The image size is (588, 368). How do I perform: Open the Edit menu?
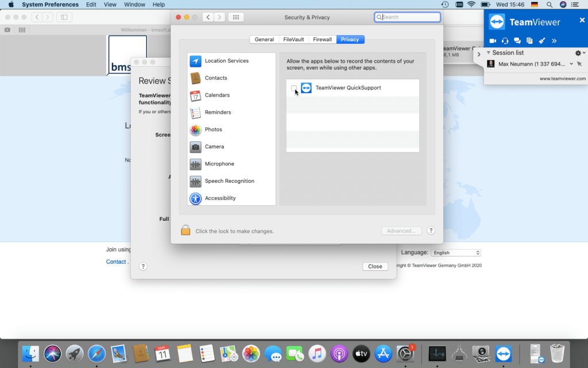(x=91, y=5)
